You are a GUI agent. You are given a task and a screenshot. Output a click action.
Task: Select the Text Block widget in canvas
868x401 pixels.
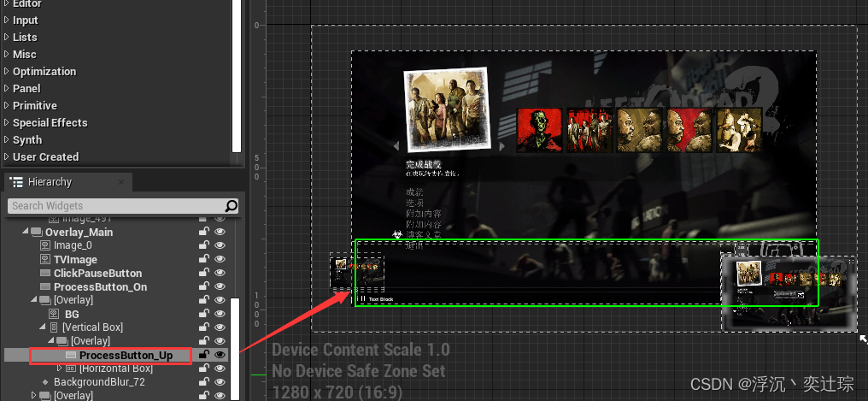[381, 299]
